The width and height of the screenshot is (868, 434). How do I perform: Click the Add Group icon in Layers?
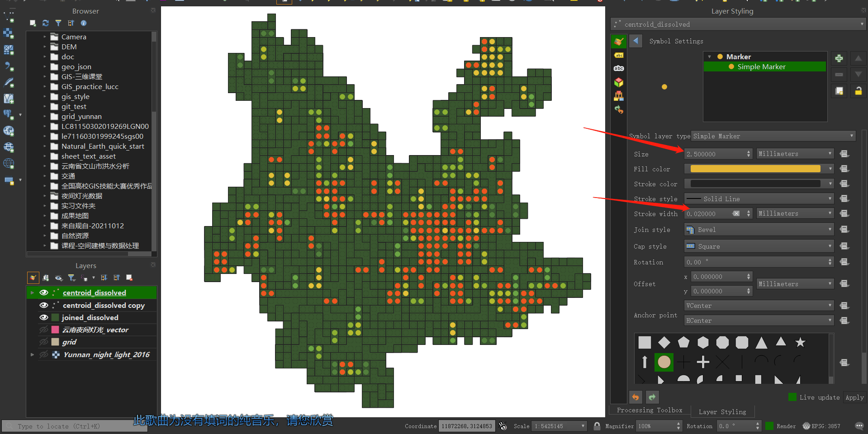(x=46, y=278)
